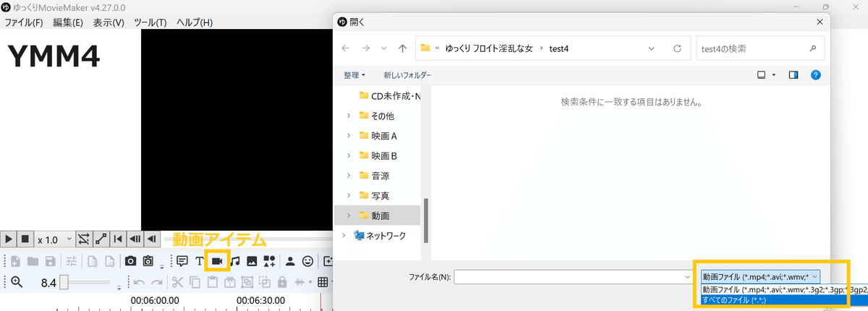Open the 編集(E) menu
868x311 pixels.
(x=67, y=22)
